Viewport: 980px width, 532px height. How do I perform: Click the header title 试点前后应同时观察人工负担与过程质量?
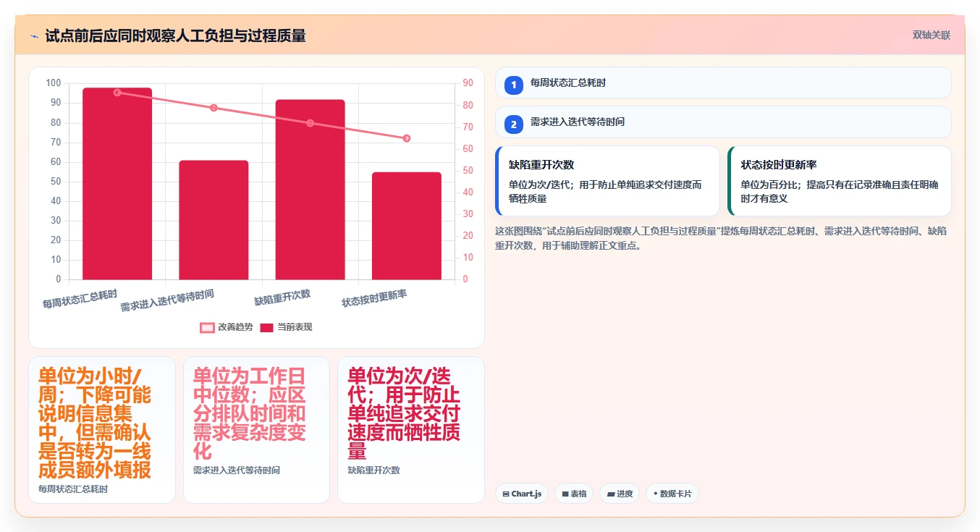pyautogui.click(x=175, y=35)
